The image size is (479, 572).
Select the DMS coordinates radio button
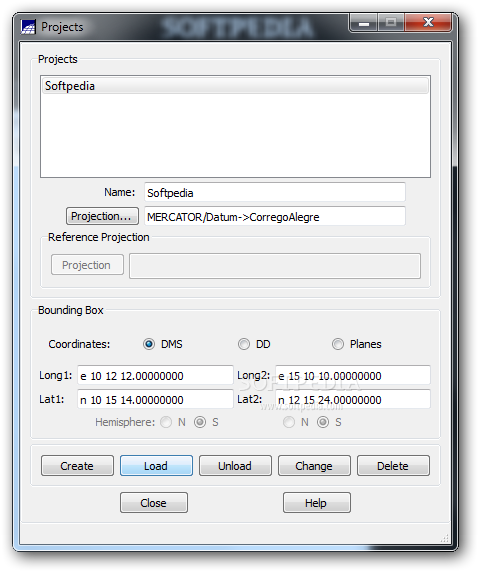pos(149,344)
